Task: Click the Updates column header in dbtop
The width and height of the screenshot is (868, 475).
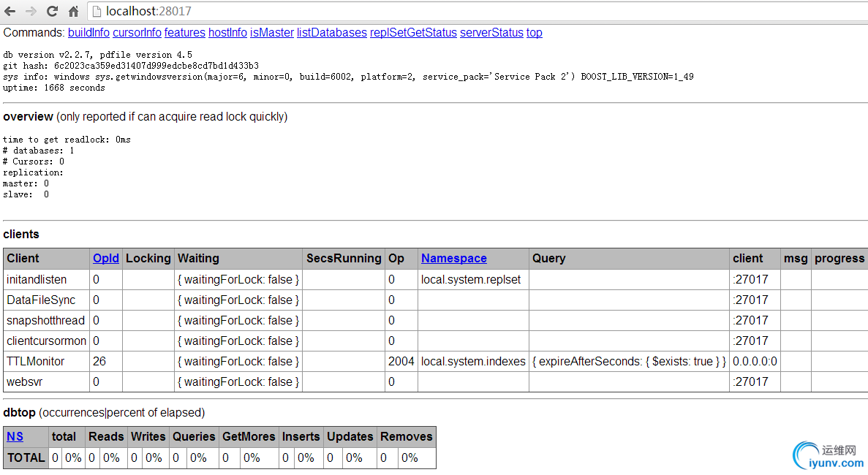Action: [x=350, y=437]
